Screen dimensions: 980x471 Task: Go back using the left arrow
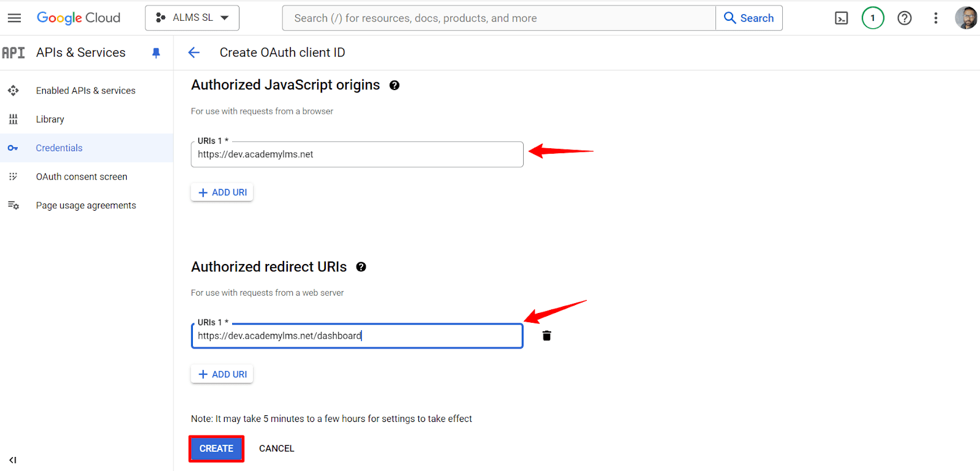194,53
